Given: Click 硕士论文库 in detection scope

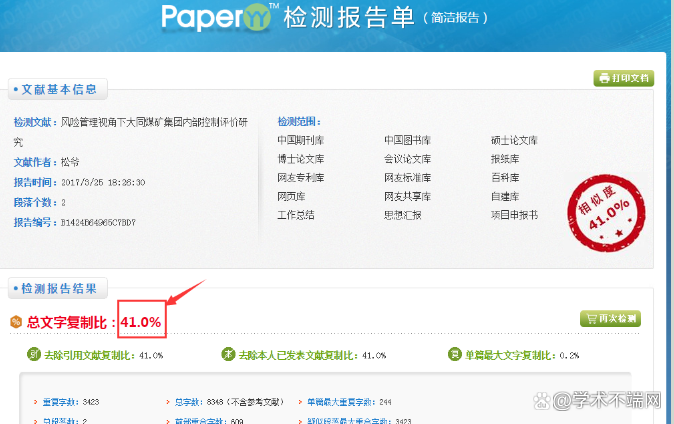Looking at the screenshot, I should pos(515,140).
